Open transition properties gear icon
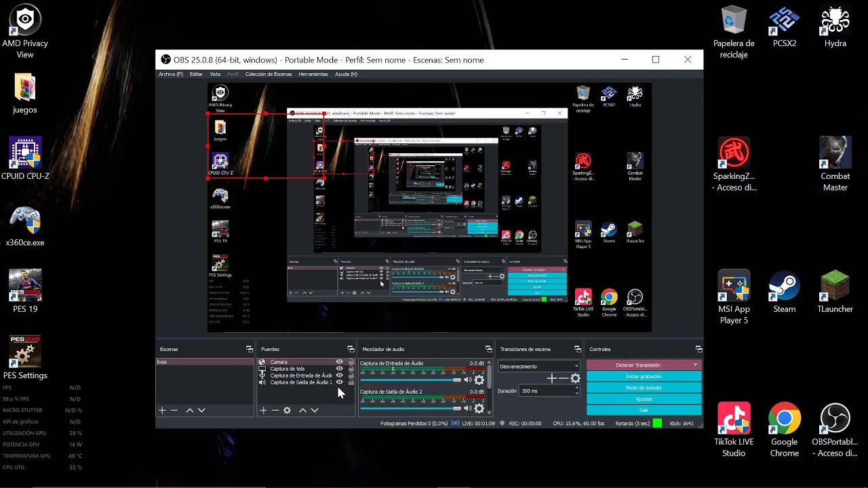This screenshot has height=488, width=868. 575,378
